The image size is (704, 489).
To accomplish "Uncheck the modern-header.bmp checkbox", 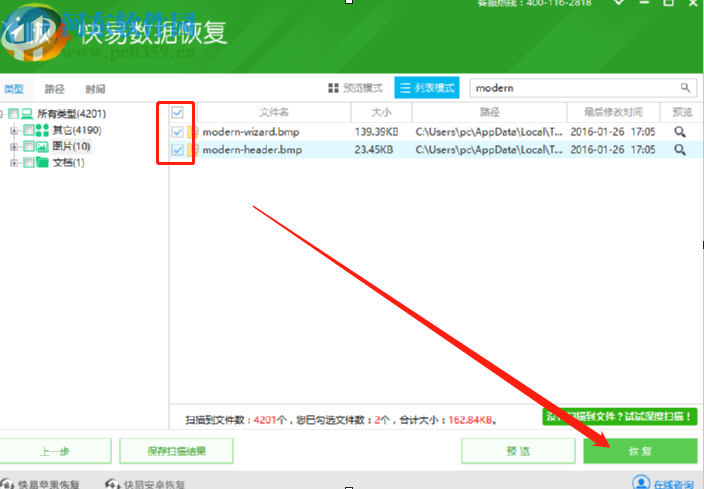I will 177,150.
